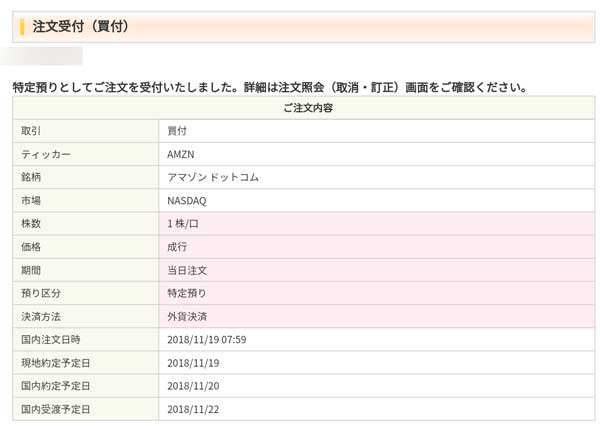Click the 2018/11/22 delivery date value

pyautogui.click(x=193, y=409)
